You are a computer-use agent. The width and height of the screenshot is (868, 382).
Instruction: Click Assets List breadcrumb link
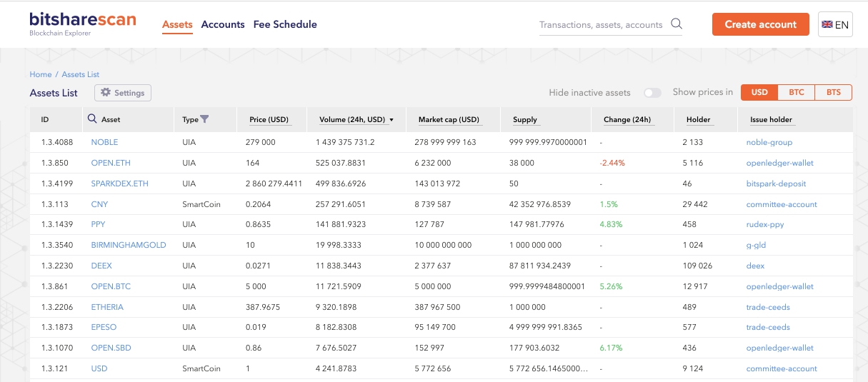pos(81,74)
